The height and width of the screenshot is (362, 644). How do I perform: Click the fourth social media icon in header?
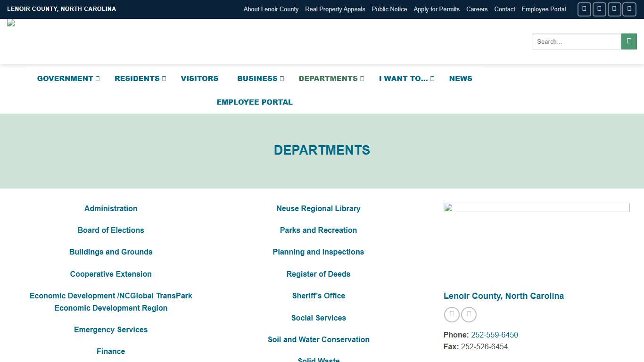point(629,9)
